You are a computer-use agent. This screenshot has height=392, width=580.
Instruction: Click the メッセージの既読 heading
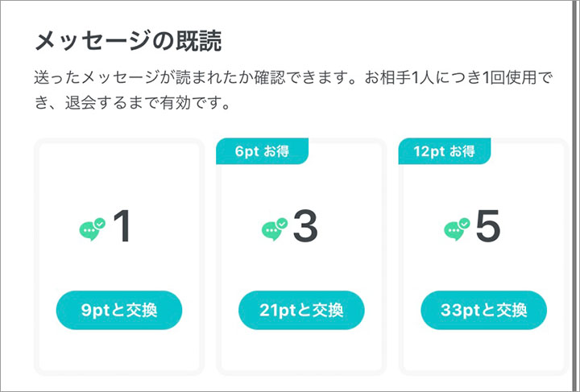pyautogui.click(x=128, y=40)
